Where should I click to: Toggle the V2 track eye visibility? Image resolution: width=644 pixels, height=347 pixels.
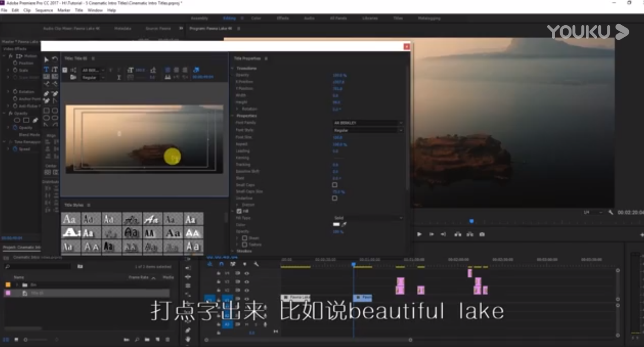pyautogui.click(x=247, y=290)
